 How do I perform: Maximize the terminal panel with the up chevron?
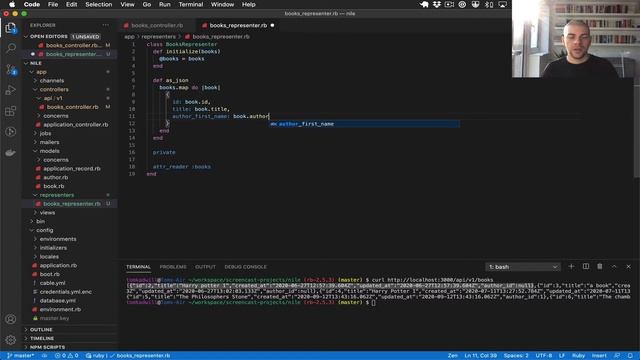(614, 267)
